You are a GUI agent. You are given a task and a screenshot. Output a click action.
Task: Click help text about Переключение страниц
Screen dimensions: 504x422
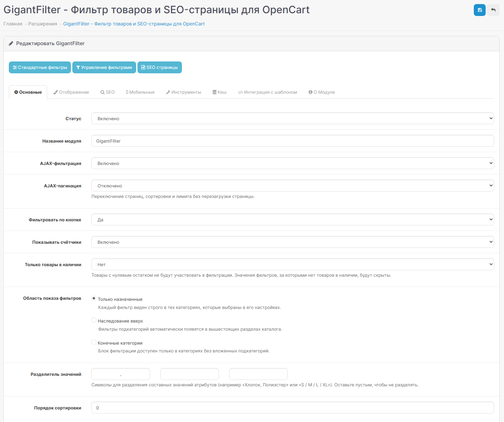click(173, 196)
